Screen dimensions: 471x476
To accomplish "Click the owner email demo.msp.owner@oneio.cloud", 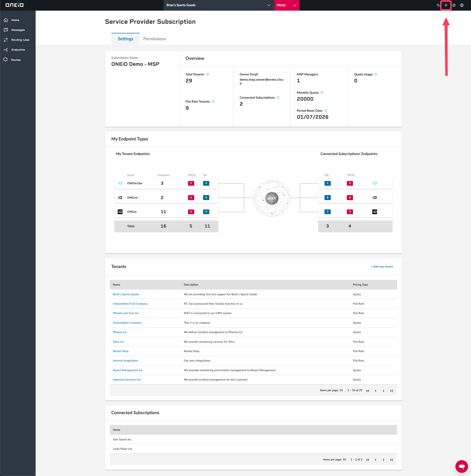I will (x=261, y=81).
